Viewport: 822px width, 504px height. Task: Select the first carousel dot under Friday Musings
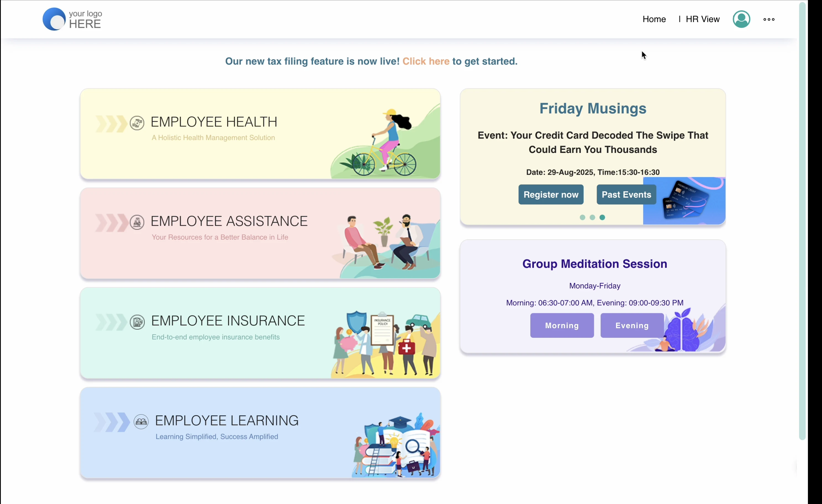[x=582, y=217]
